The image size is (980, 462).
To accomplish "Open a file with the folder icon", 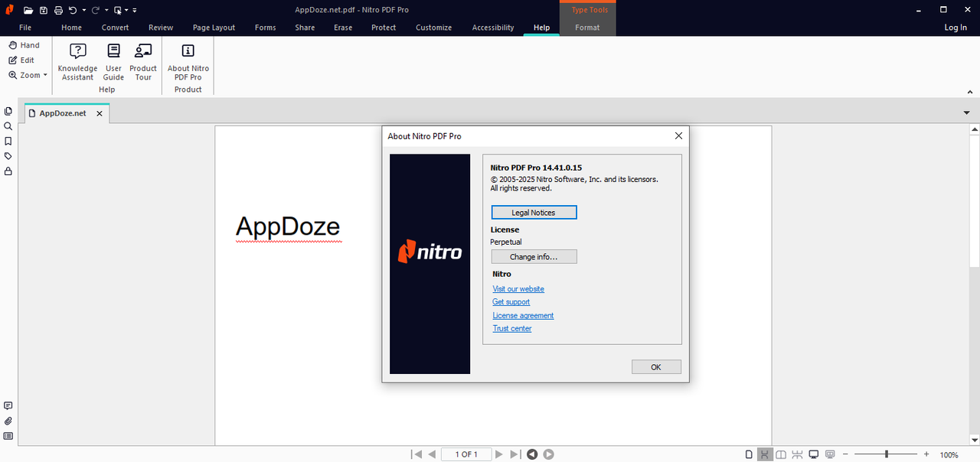I will tap(28, 10).
